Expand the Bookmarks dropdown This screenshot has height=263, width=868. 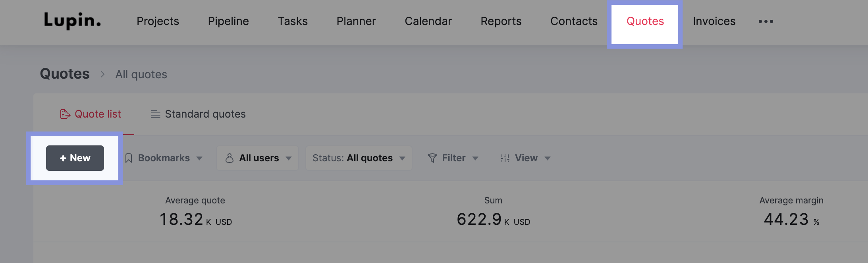(199, 159)
